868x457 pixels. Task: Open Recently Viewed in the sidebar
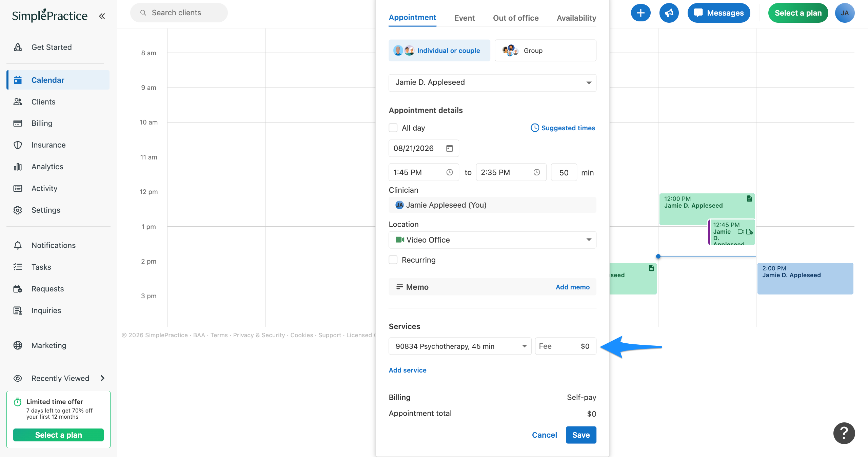pyautogui.click(x=58, y=378)
